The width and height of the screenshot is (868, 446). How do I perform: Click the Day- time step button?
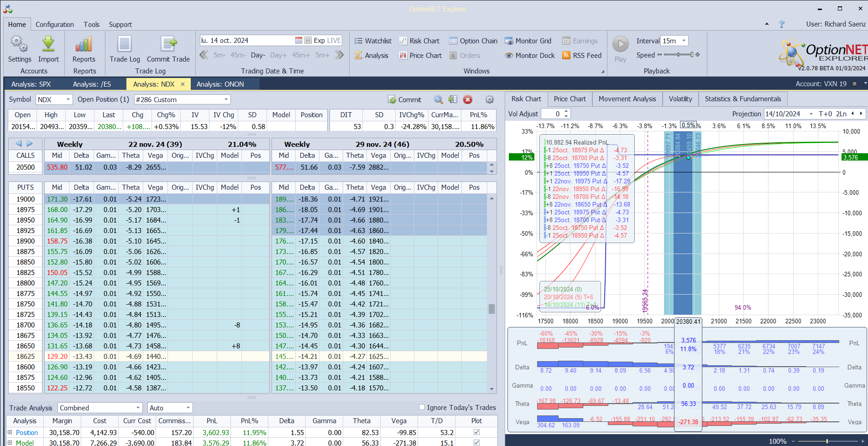point(258,55)
